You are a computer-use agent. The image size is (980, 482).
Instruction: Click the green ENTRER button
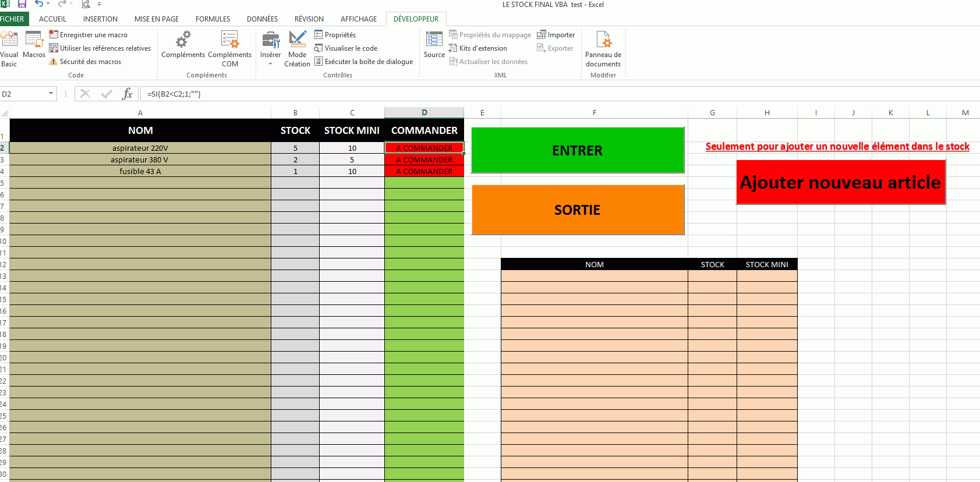point(578,150)
